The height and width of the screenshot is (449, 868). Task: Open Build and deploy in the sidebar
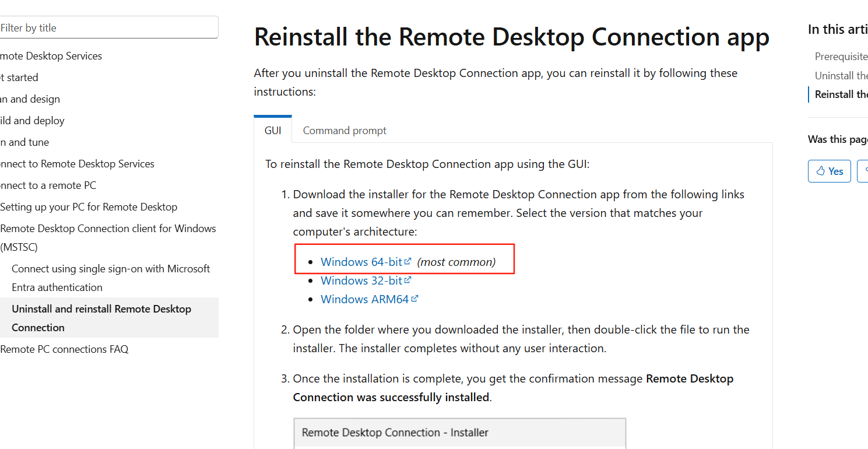(x=33, y=121)
